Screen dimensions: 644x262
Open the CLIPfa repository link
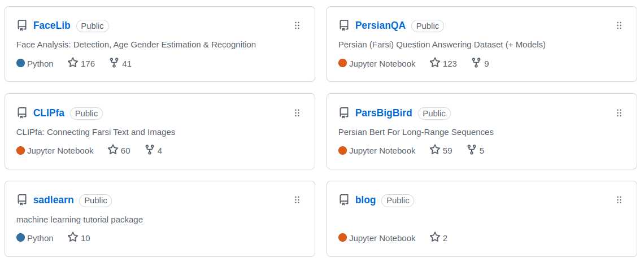49,113
